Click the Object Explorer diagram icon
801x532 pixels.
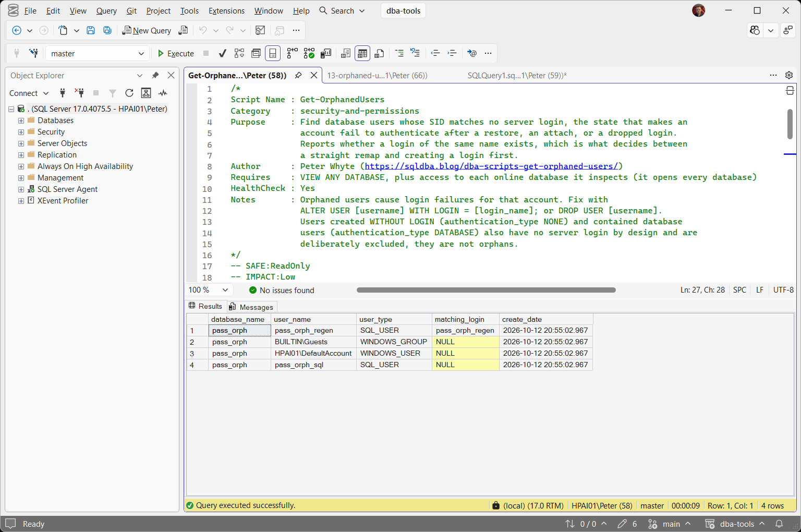click(x=146, y=93)
